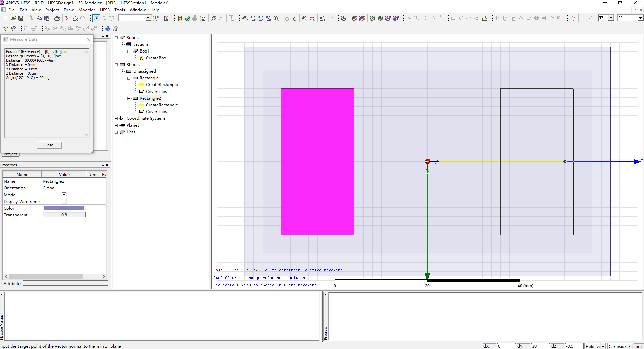Click the eye visibility icon in toolbar
Image resolution: width=644 pixels, height=349 pixels.
coord(344,18)
